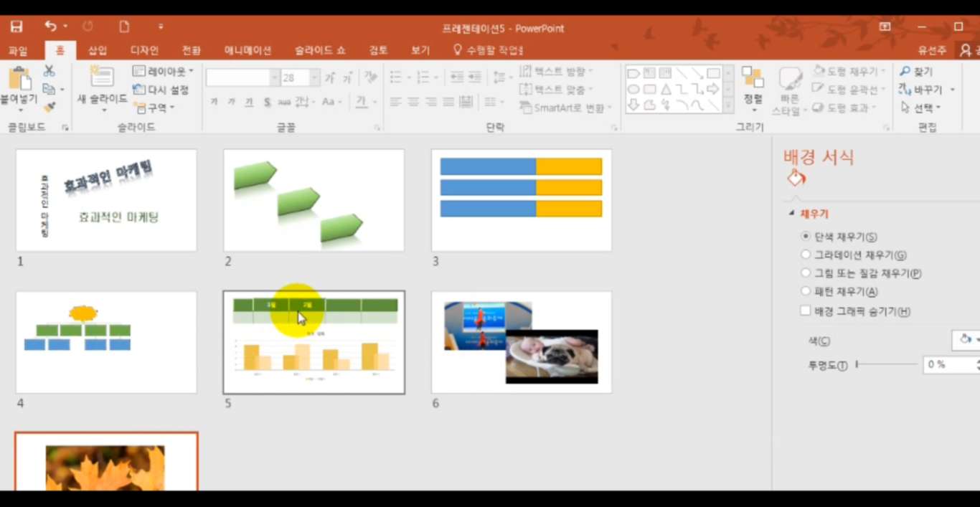Click the Cut scissors icon
The image size is (980, 507).
(x=49, y=71)
